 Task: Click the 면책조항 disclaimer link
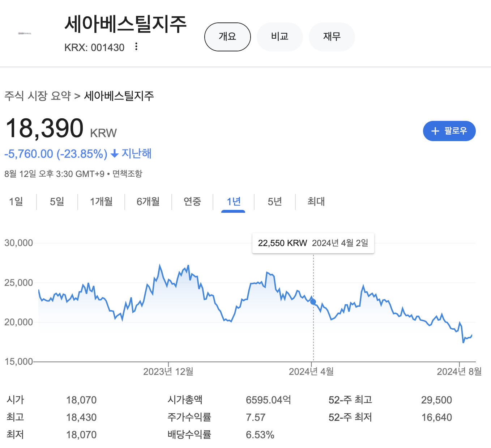pos(127,174)
